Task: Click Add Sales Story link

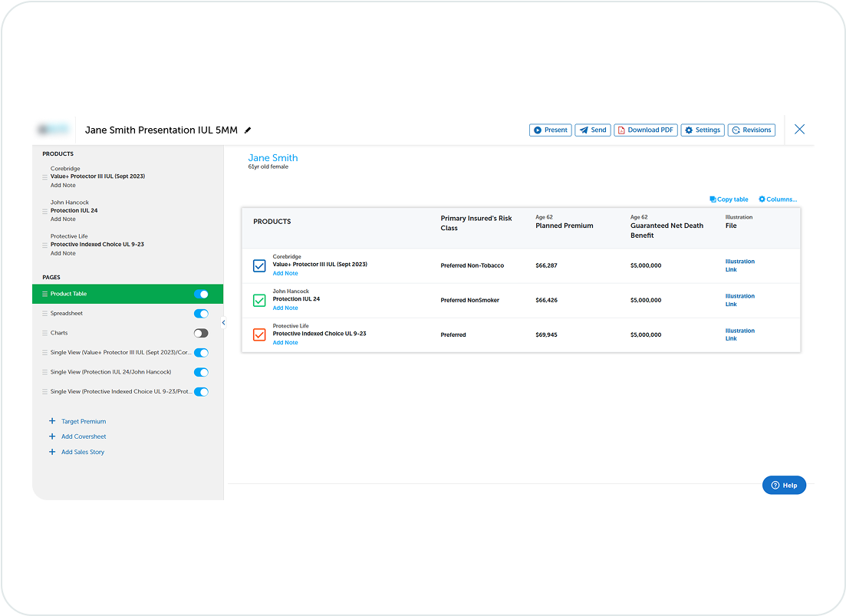Action: pyautogui.click(x=83, y=452)
